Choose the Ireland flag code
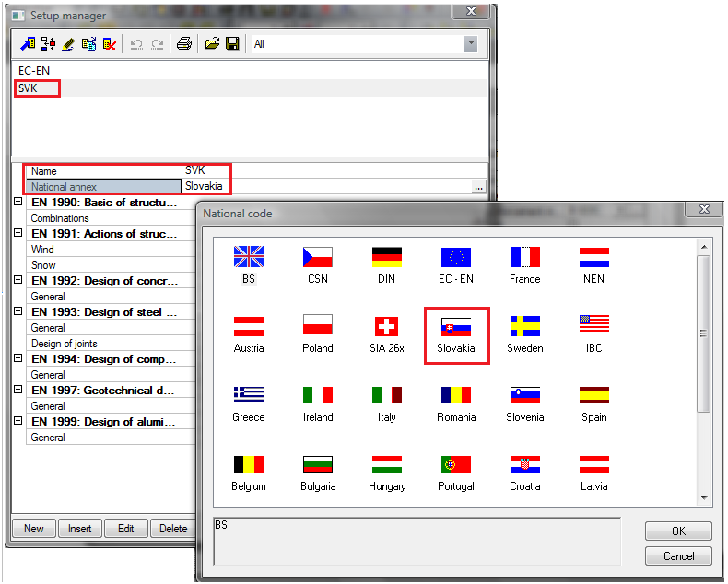This screenshot has height=584, width=728. 318,403
